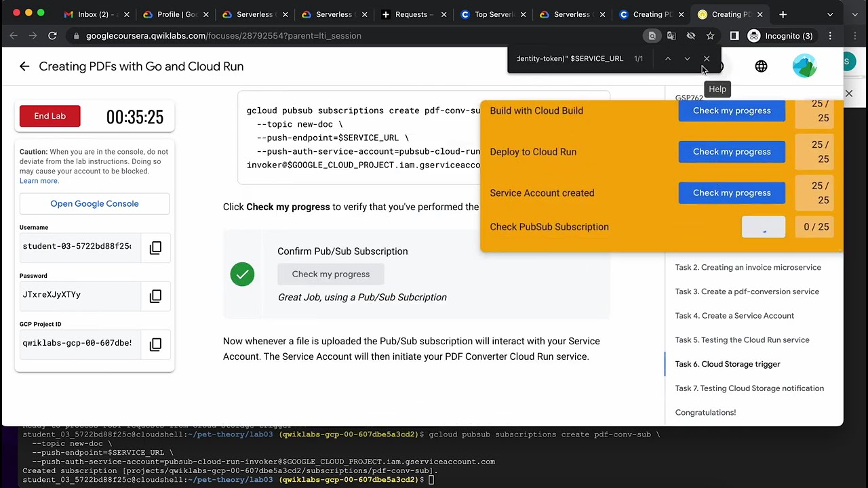Click the browser address bar URL

click(224, 36)
